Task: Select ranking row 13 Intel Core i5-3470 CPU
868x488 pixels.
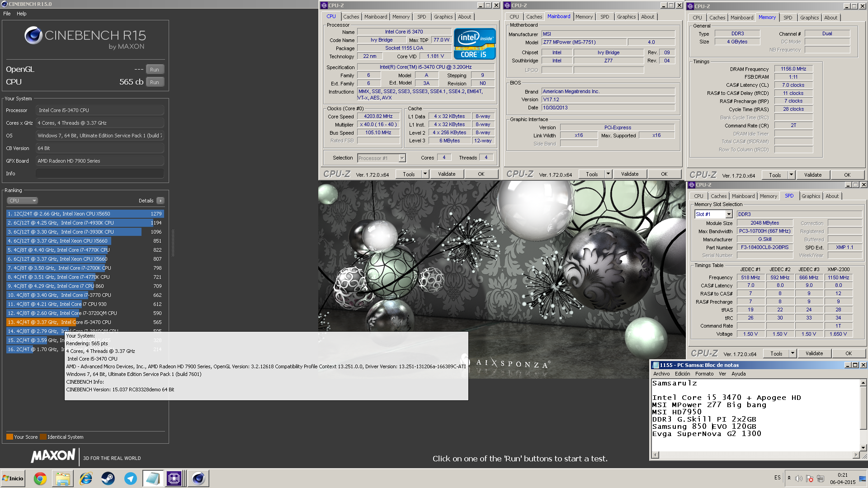Action: (85, 322)
